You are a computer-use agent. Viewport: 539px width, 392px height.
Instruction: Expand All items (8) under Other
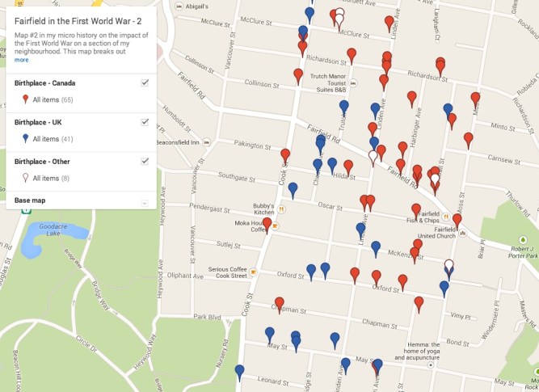pyautogui.click(x=51, y=178)
